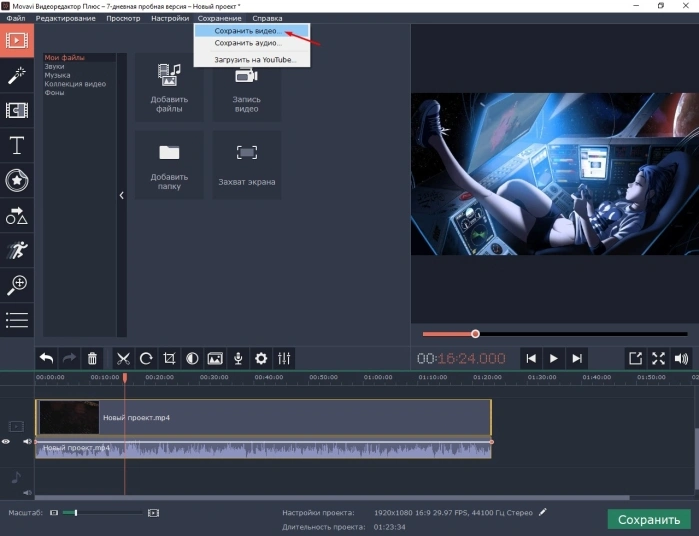Open the Filters magic wand tab
The height and width of the screenshot is (536, 699).
click(x=16, y=75)
